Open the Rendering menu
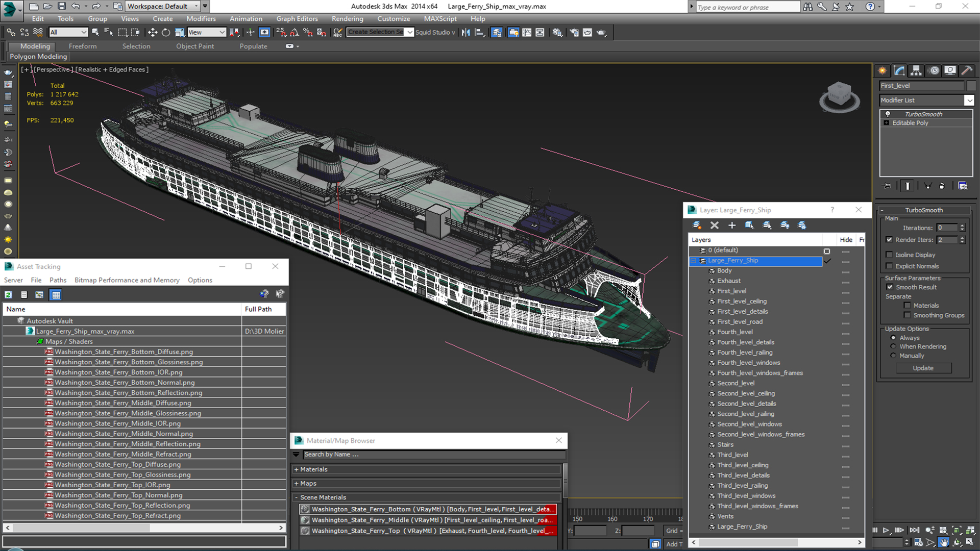The height and width of the screenshot is (551, 980). coord(347,19)
